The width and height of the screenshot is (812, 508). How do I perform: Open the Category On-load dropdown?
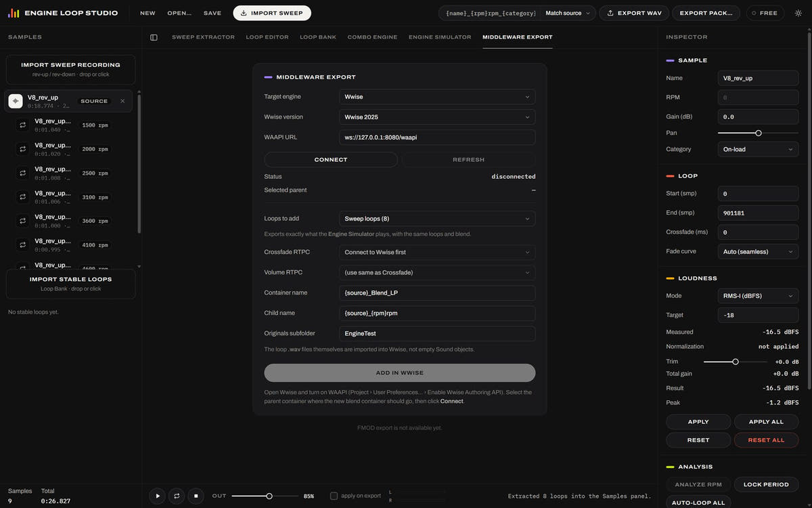758,149
